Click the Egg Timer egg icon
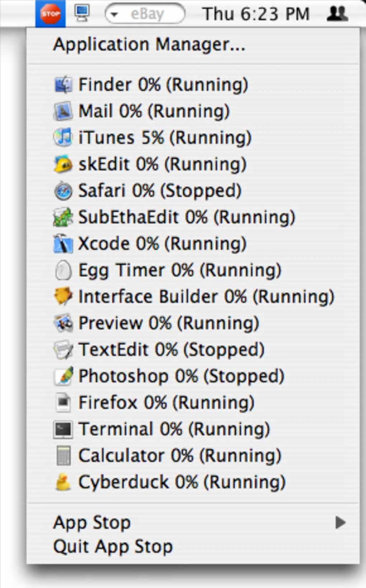 pos(63,270)
